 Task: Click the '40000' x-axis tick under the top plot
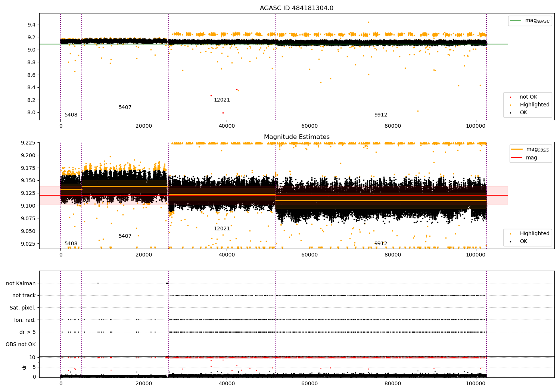tap(227, 126)
